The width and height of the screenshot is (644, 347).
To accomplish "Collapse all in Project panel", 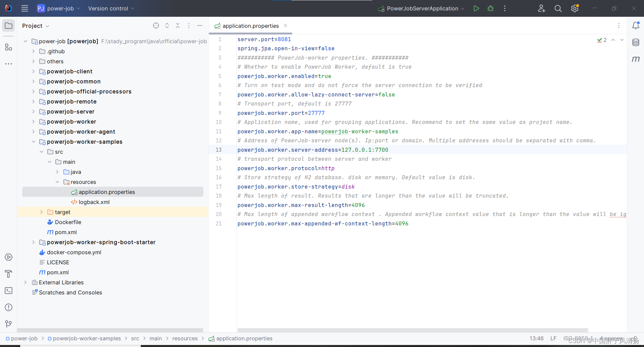I will click(x=178, y=25).
